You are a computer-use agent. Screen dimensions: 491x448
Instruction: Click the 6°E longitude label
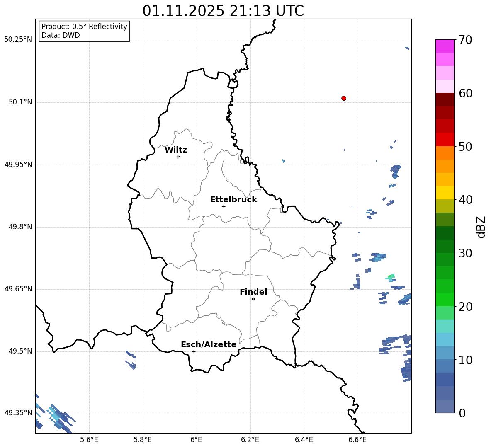(x=196, y=440)
